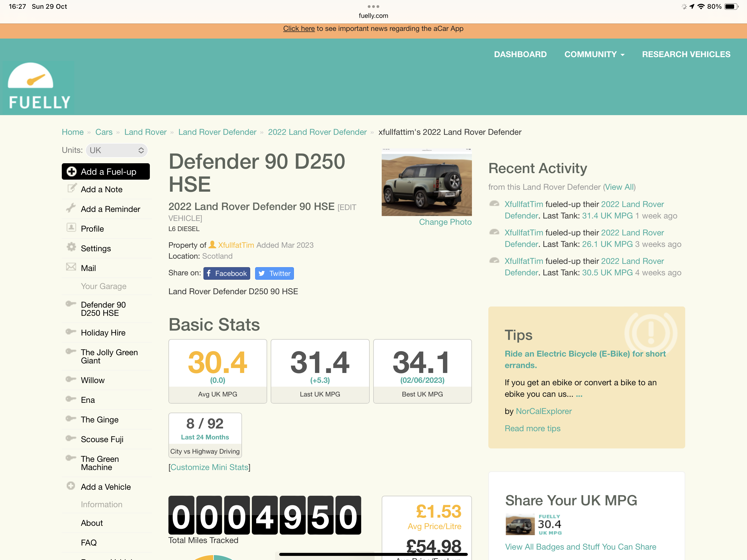Image resolution: width=747 pixels, height=560 pixels.
Task: Open the e-bike tip title link
Action: 585,360
